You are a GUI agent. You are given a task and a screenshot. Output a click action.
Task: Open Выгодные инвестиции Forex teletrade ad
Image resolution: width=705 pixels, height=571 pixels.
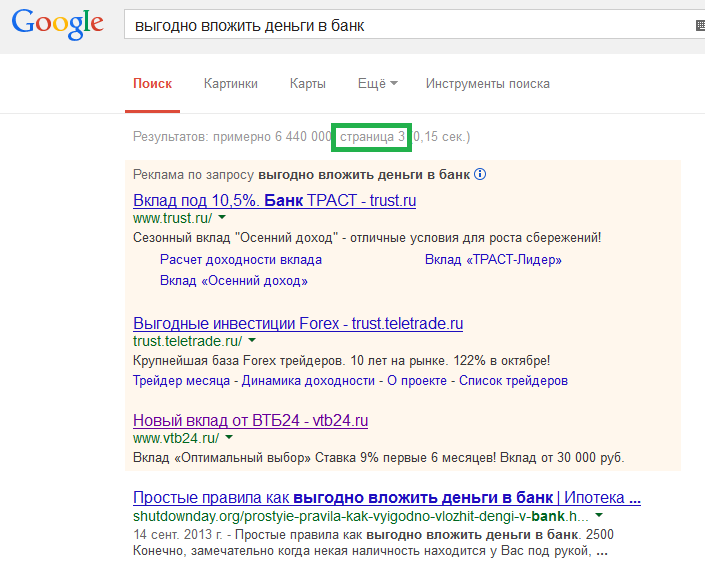click(298, 323)
